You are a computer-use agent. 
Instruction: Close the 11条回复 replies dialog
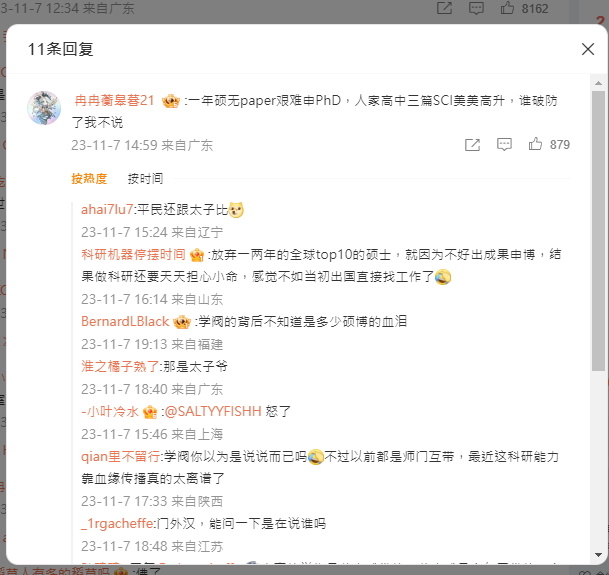click(x=588, y=49)
